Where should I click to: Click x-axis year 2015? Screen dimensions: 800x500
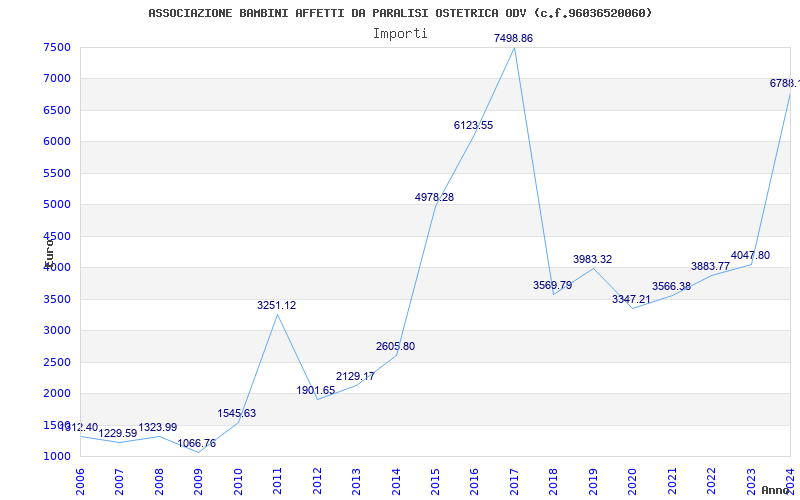(436, 482)
